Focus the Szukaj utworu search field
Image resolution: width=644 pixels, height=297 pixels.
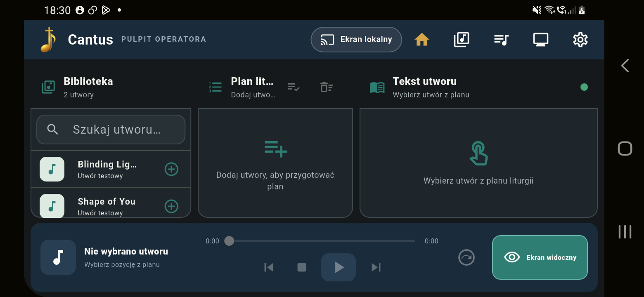click(x=111, y=130)
